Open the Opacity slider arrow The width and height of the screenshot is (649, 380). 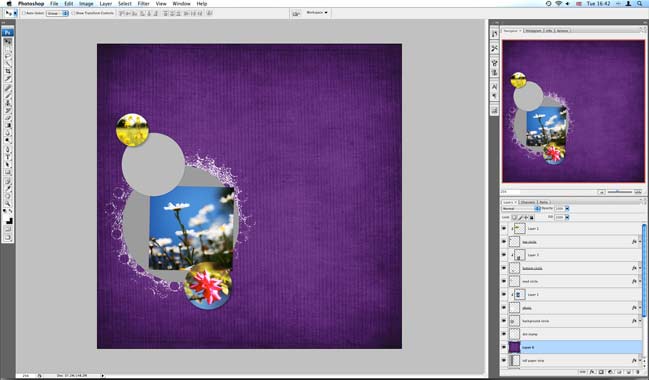coord(567,209)
